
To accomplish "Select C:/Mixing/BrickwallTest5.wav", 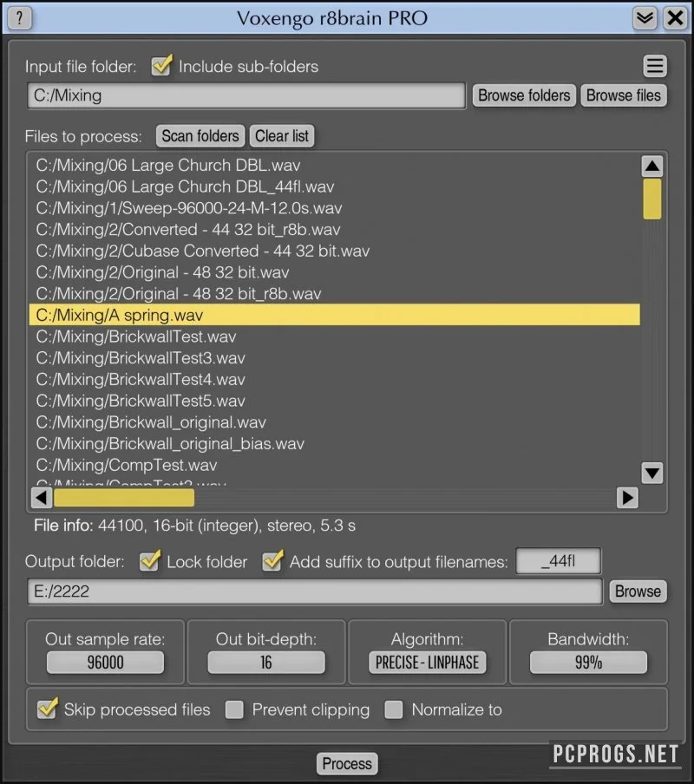I will (334, 401).
